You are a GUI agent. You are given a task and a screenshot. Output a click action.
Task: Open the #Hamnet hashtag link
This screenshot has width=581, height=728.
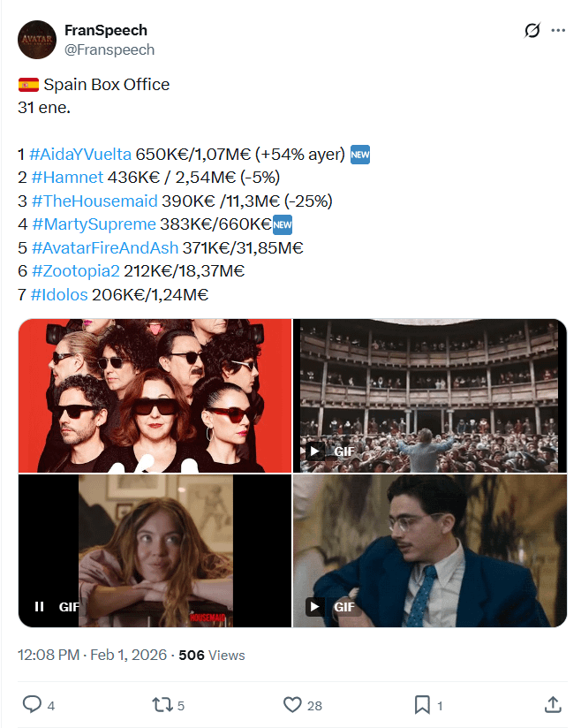tap(67, 178)
